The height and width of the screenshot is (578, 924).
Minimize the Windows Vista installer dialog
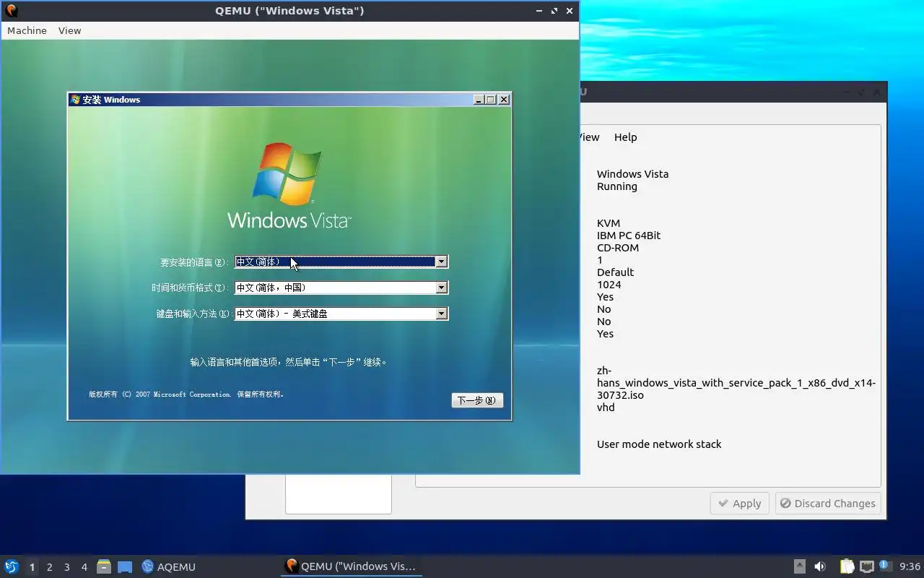coord(479,100)
